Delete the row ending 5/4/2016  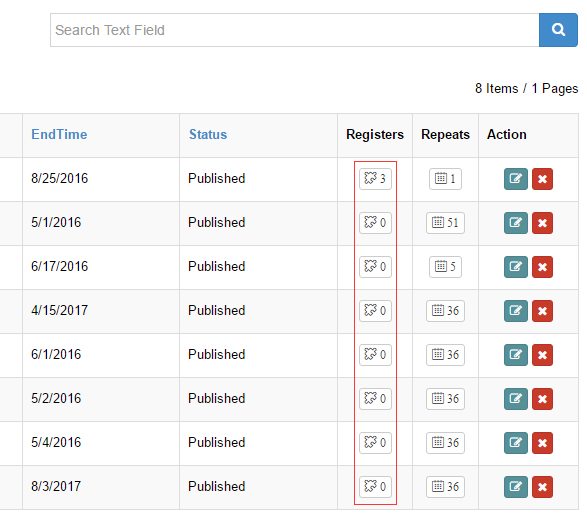coord(542,443)
